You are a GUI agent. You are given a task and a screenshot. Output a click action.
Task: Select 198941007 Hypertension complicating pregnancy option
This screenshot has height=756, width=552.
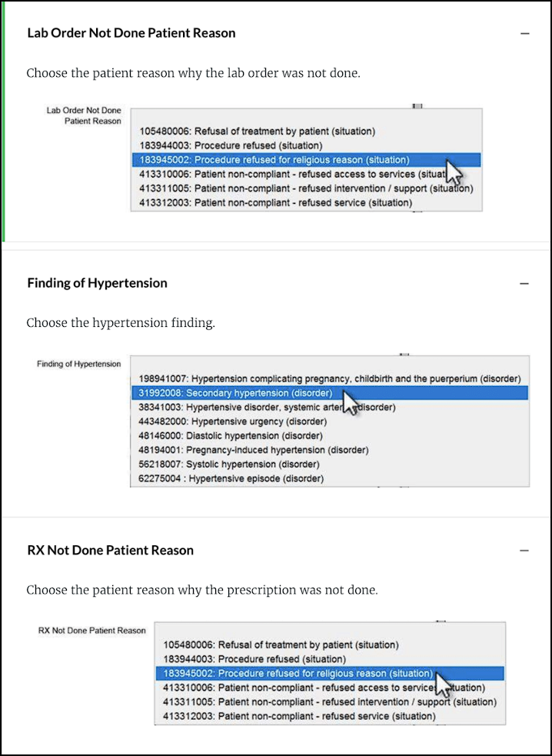pyautogui.click(x=330, y=378)
